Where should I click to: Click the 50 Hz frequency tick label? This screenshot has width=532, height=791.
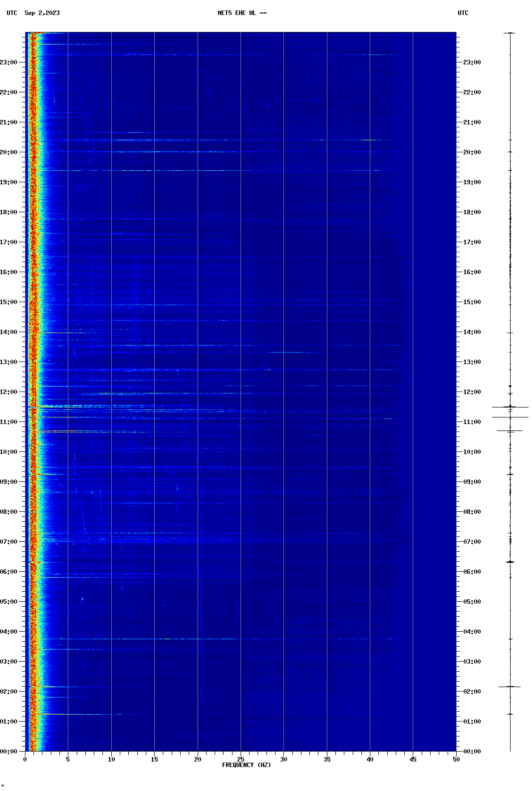pos(456,760)
